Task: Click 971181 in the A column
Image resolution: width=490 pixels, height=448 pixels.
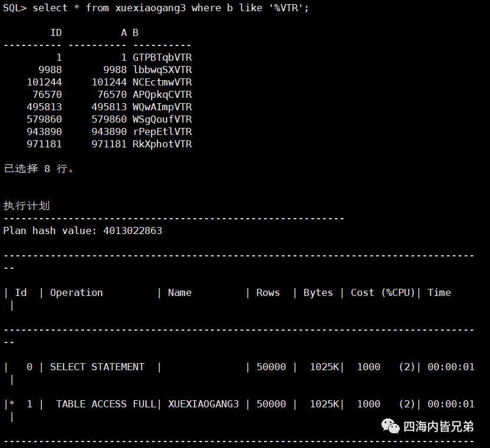Action: point(109,144)
